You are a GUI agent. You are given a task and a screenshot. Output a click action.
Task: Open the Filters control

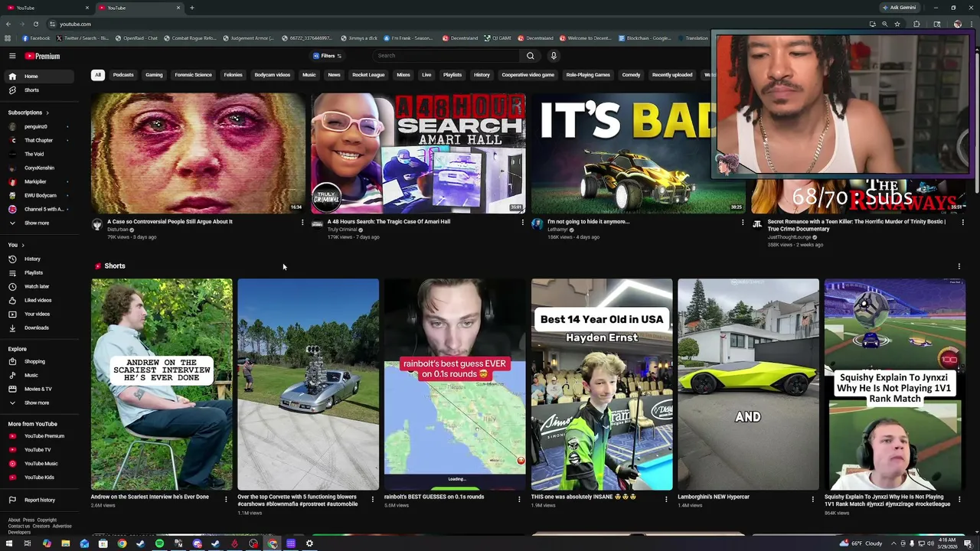(x=327, y=56)
